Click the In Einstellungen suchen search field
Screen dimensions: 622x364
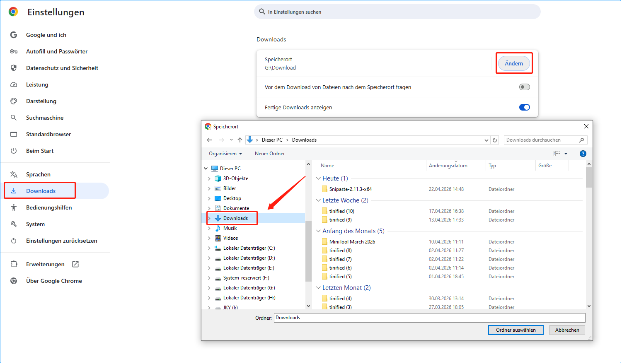(x=397, y=12)
